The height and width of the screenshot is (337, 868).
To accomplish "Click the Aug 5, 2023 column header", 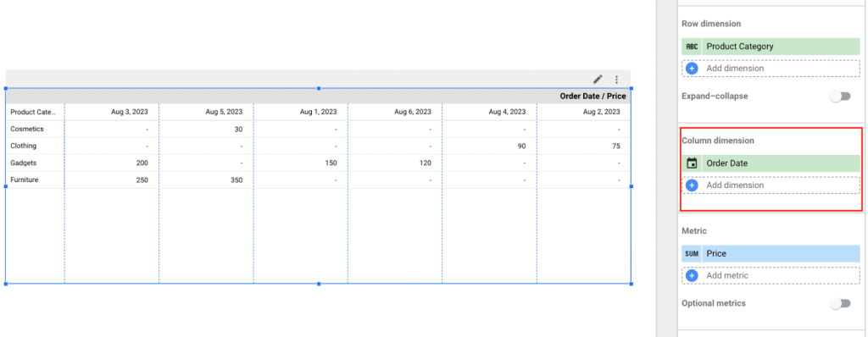I will [224, 112].
